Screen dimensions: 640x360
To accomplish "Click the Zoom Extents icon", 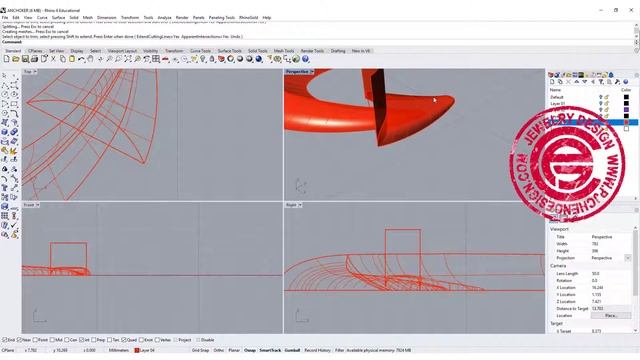I will point(128,59).
